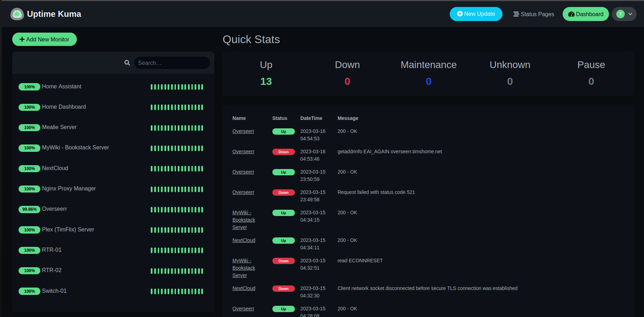Click Add New Monitor
Image resolution: width=644 pixels, height=317 pixels.
click(x=45, y=39)
